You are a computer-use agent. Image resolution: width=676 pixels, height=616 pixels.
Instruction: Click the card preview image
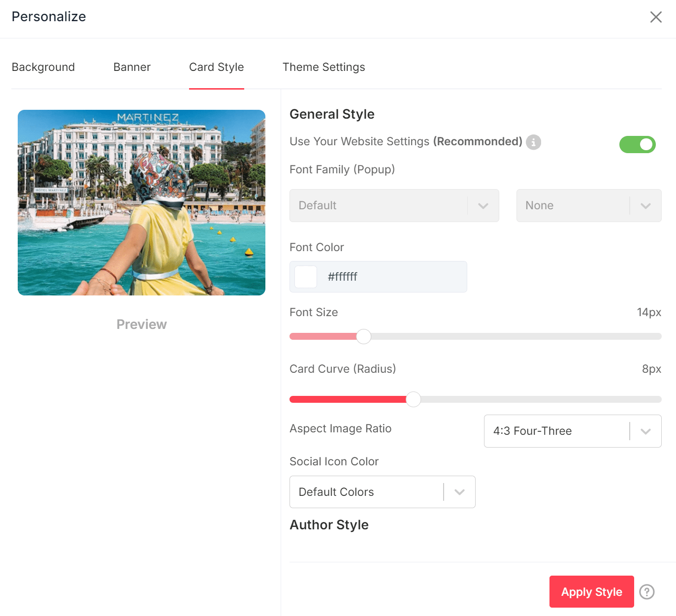[x=141, y=202]
